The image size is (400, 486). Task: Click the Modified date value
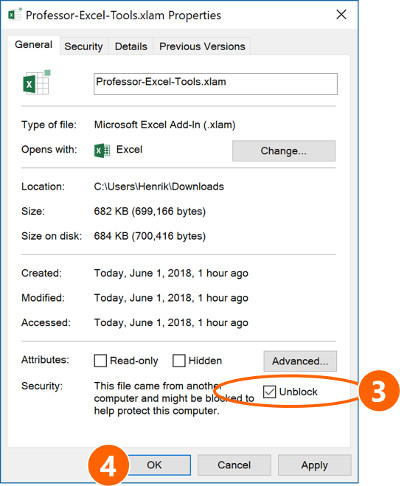pyautogui.click(x=171, y=298)
